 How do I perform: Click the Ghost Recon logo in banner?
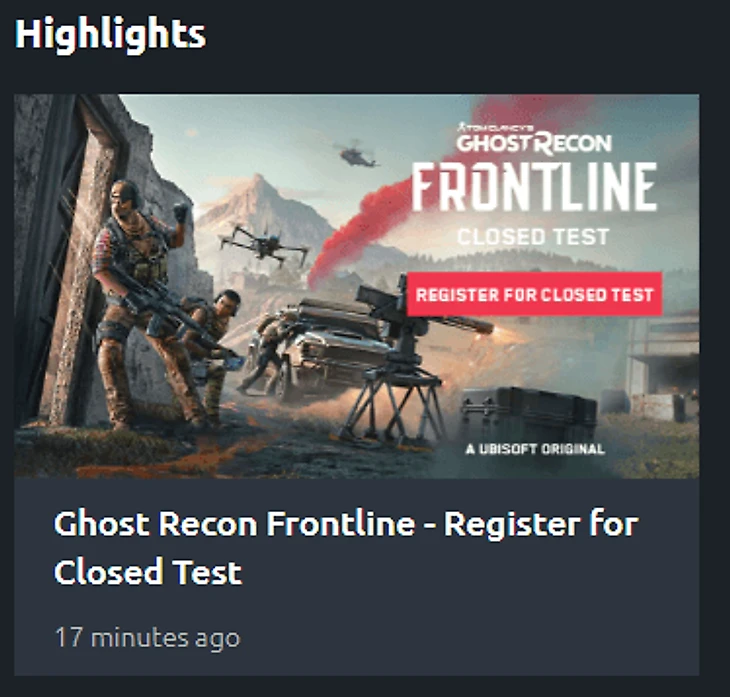[534, 139]
